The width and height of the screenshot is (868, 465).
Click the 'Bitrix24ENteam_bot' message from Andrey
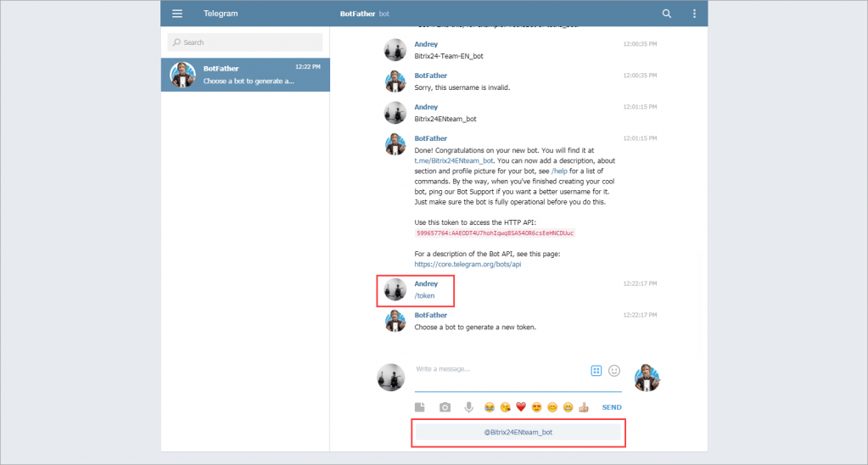pos(445,119)
